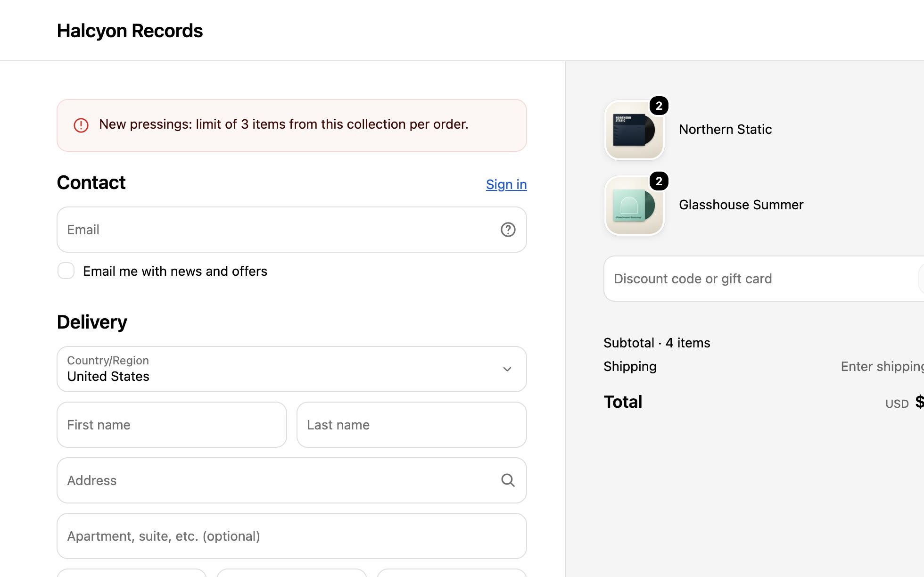Open the Country/Region dropdown
Viewport: 924px width, 577px height.
click(x=292, y=369)
